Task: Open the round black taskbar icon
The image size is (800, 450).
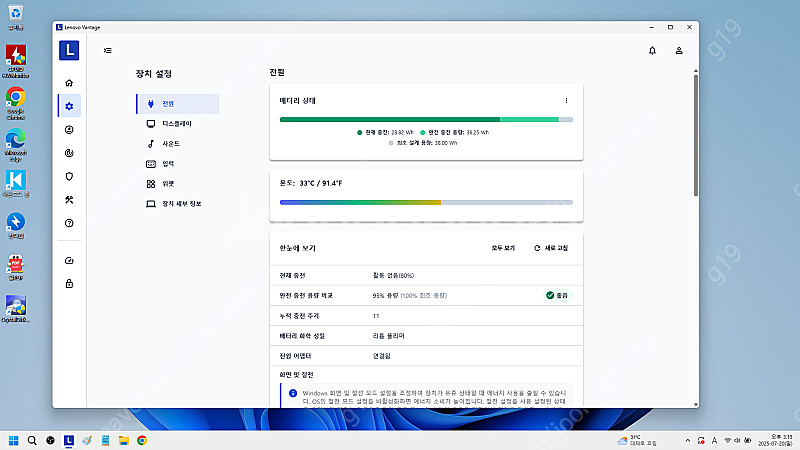Action: [x=51, y=440]
